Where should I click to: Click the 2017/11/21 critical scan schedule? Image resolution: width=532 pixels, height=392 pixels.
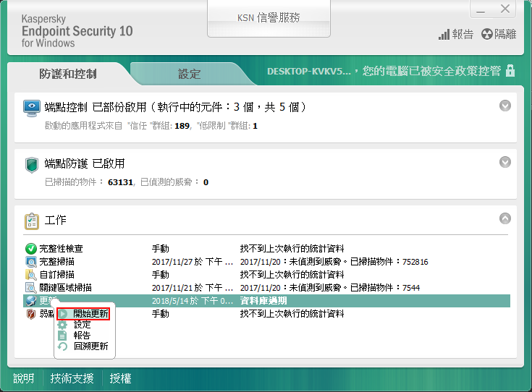click(193, 288)
